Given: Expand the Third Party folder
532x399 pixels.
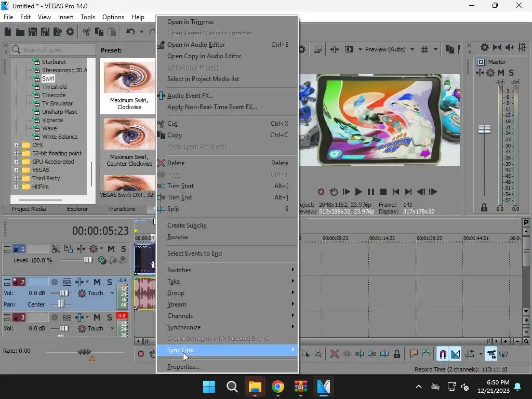Looking at the screenshot, I should [x=16, y=178].
